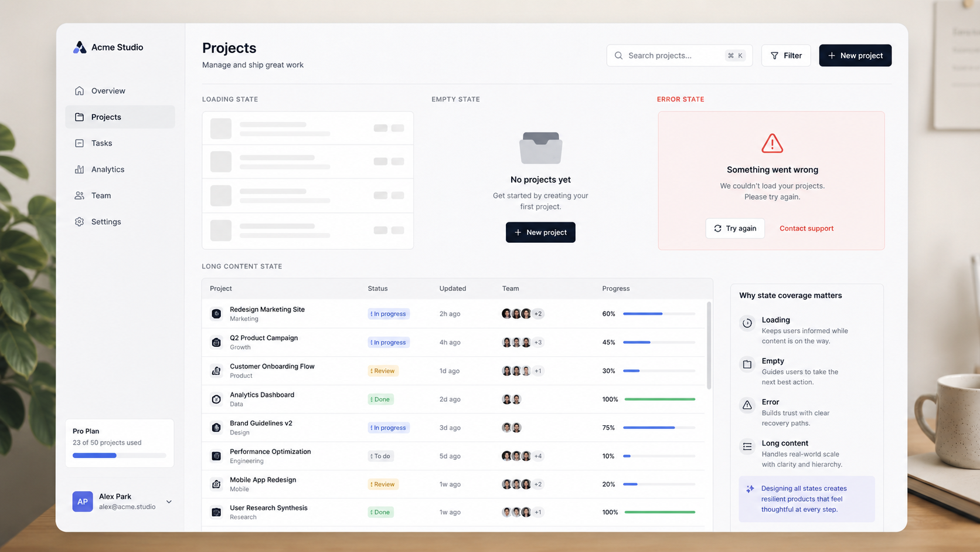Click the Loading clock icon in side panel
980x552 pixels.
coord(747,323)
